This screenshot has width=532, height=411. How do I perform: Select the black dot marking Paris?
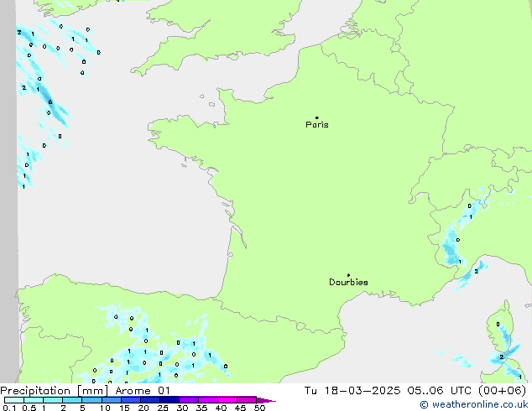pos(317,117)
